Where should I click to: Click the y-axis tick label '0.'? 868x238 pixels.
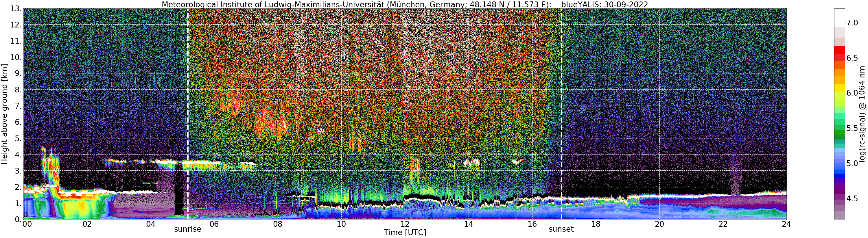coord(18,219)
